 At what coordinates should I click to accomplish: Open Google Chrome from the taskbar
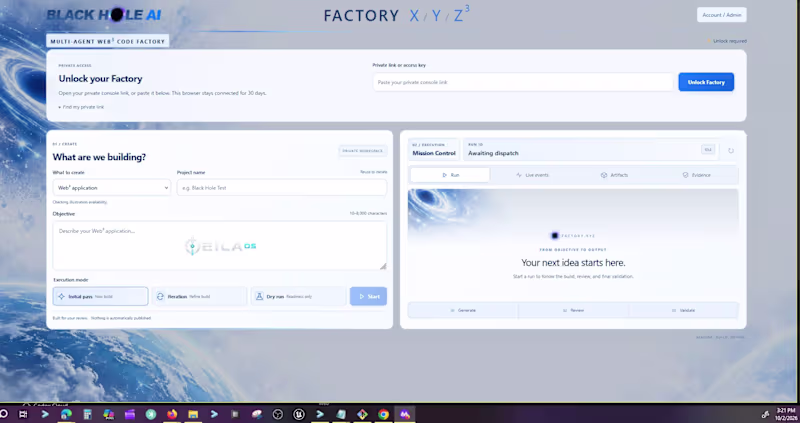[383, 414]
